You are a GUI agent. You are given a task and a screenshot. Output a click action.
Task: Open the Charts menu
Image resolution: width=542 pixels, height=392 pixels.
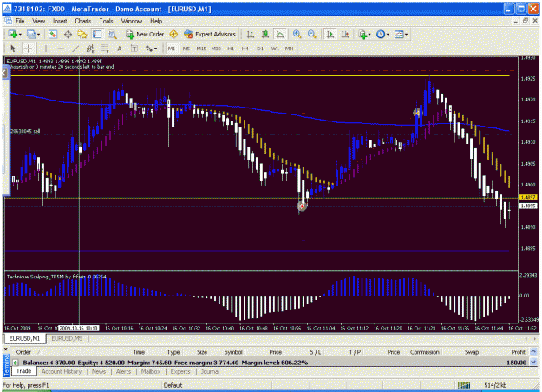tap(83, 21)
